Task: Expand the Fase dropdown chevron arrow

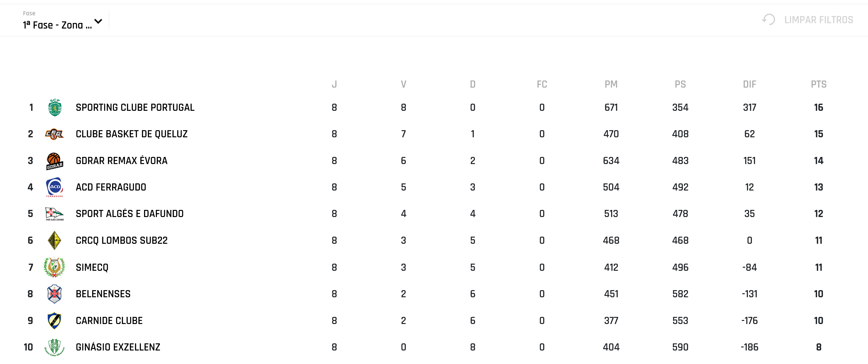Action: [x=98, y=22]
